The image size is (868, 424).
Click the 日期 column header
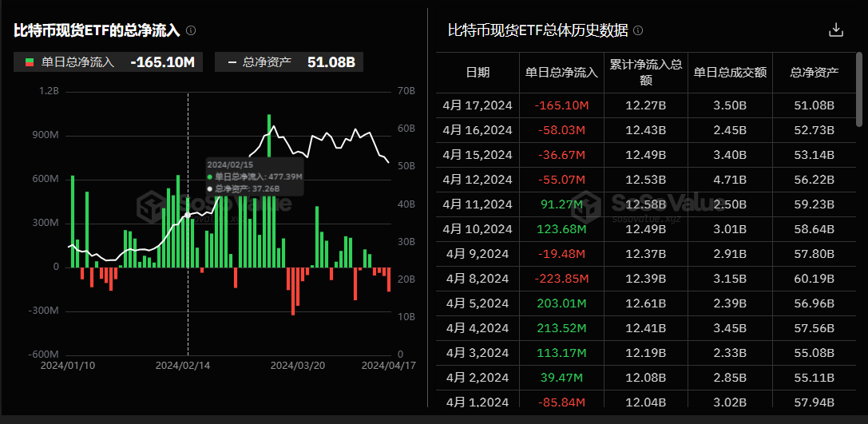(478, 73)
